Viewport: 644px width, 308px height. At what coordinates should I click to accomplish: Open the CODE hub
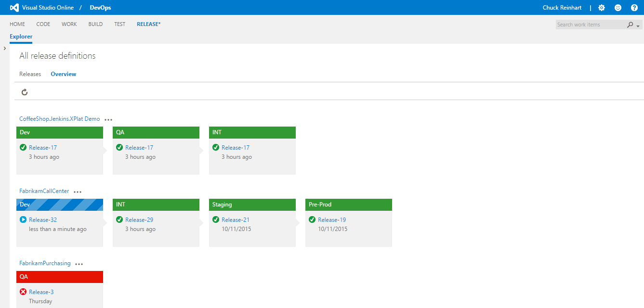[43, 24]
